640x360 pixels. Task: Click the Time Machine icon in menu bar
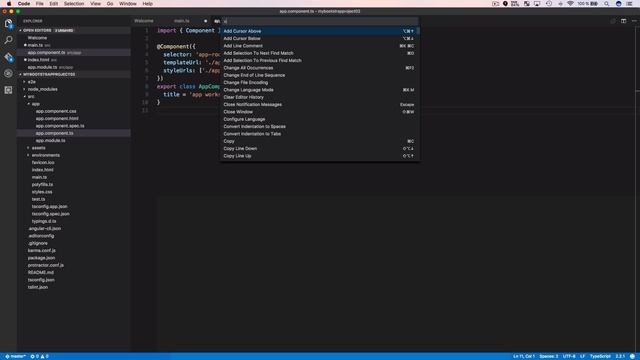pos(549,4)
